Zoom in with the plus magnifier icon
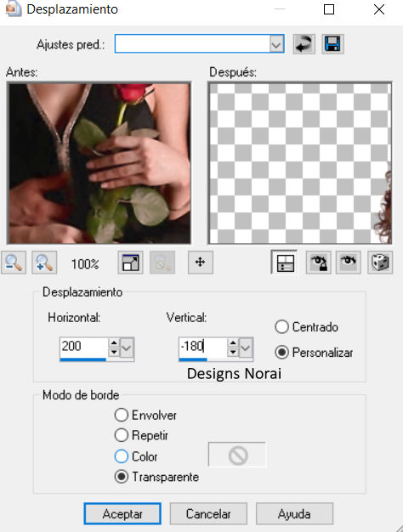 [x=44, y=263]
